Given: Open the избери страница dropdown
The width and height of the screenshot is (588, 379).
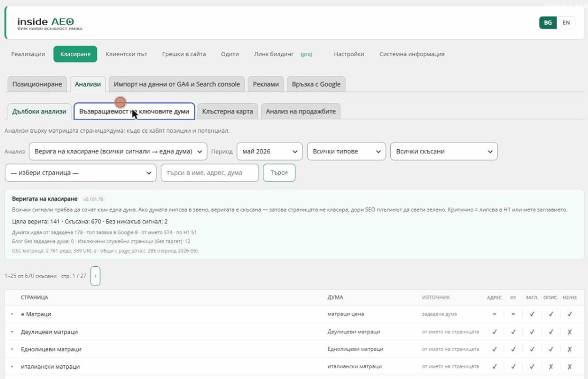Looking at the screenshot, I should pyautogui.click(x=81, y=173).
